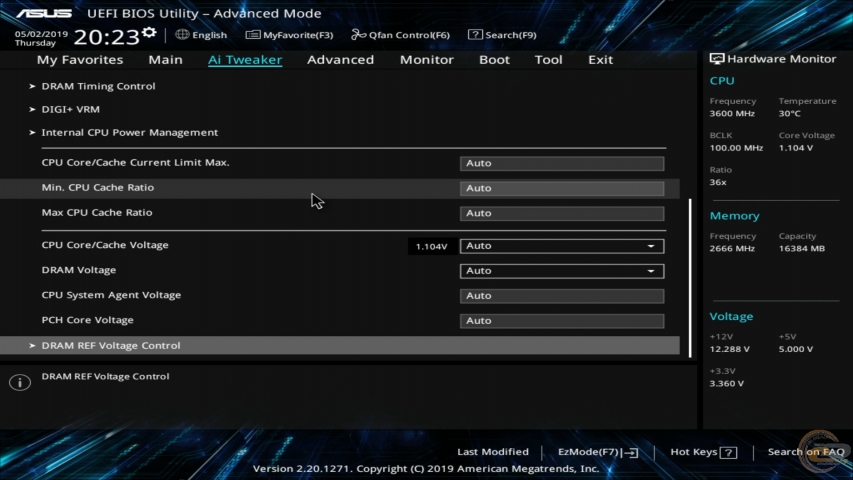Open the Advanced tab

point(341,60)
